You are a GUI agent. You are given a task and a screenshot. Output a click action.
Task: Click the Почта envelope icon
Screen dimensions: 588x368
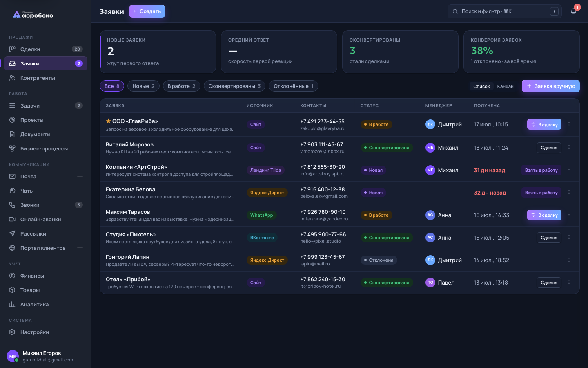tap(12, 176)
